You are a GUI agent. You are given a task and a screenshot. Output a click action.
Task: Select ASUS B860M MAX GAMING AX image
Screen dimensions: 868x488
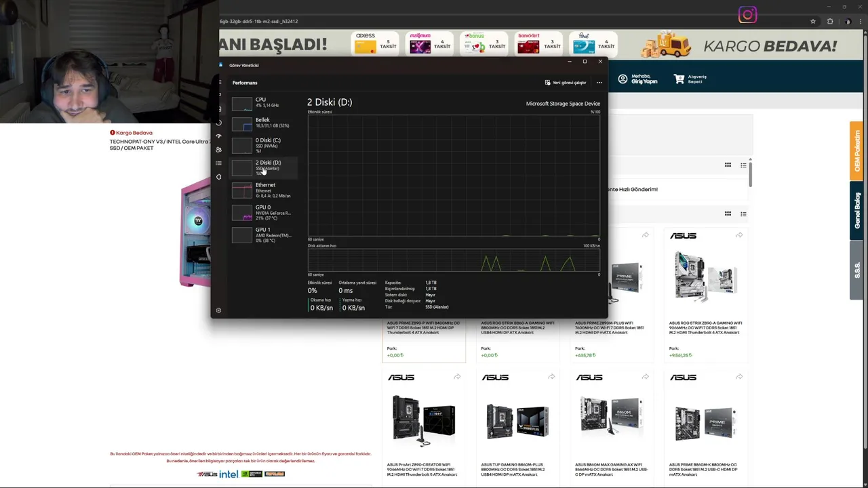tap(611, 417)
